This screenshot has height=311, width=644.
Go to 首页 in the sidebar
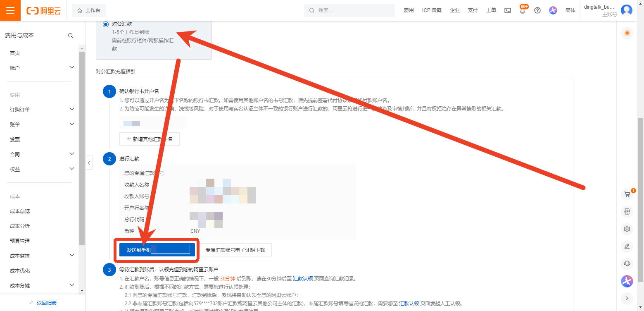15,53
